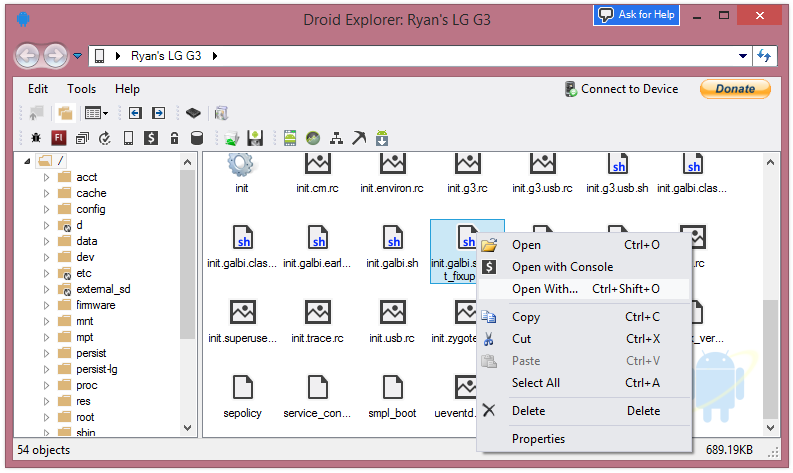Click the orange Donate button
Screen dimensions: 793x473
point(735,89)
